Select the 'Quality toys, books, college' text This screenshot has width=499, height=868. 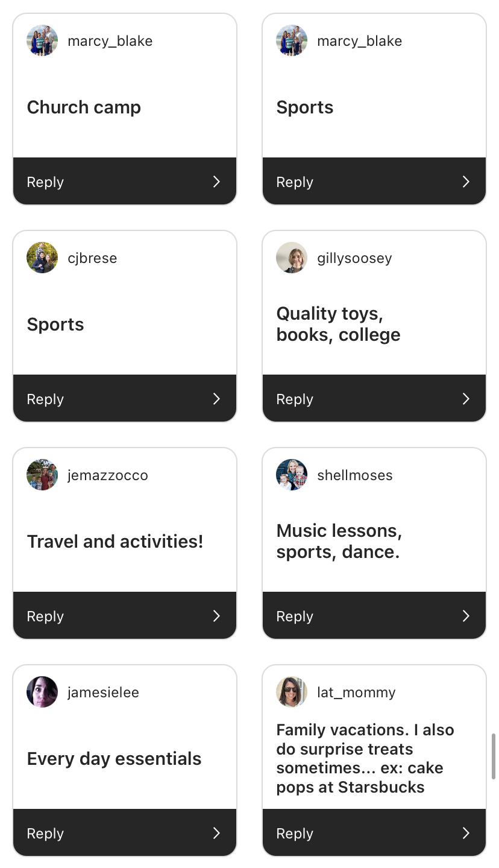click(338, 324)
